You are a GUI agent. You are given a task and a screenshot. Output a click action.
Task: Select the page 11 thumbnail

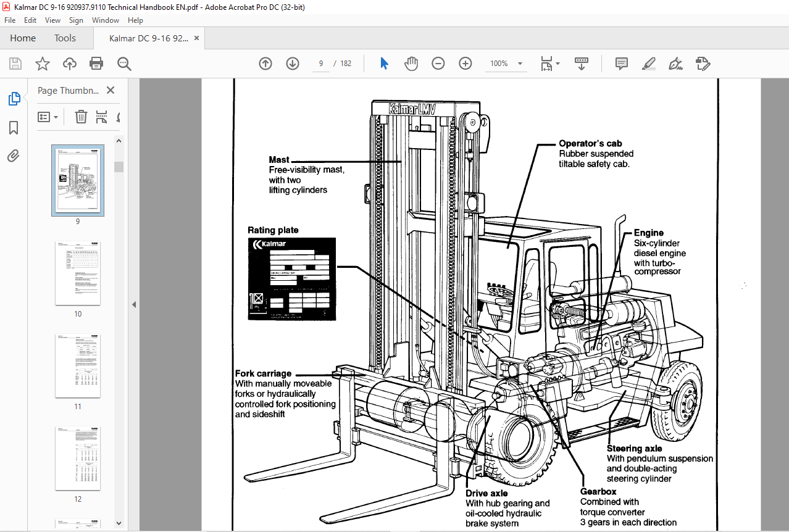click(78, 366)
